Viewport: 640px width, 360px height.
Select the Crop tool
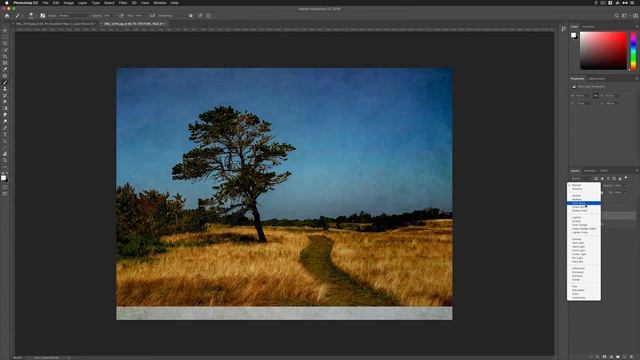pos(5,56)
